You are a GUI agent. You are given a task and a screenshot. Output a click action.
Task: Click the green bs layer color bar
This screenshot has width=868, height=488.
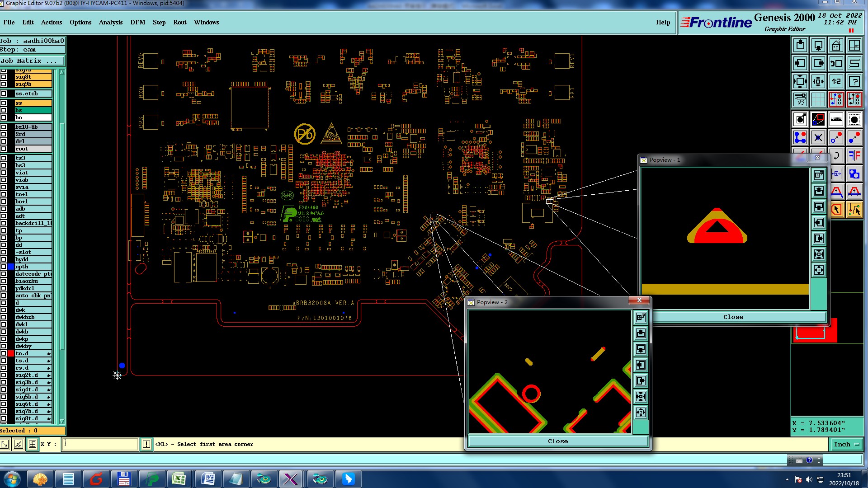(33, 110)
